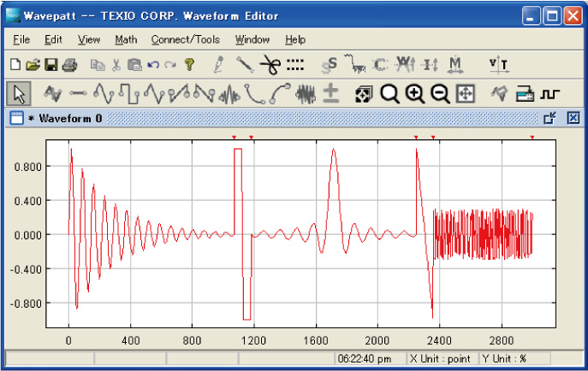Insert a falling ramp waveform

(x=205, y=93)
